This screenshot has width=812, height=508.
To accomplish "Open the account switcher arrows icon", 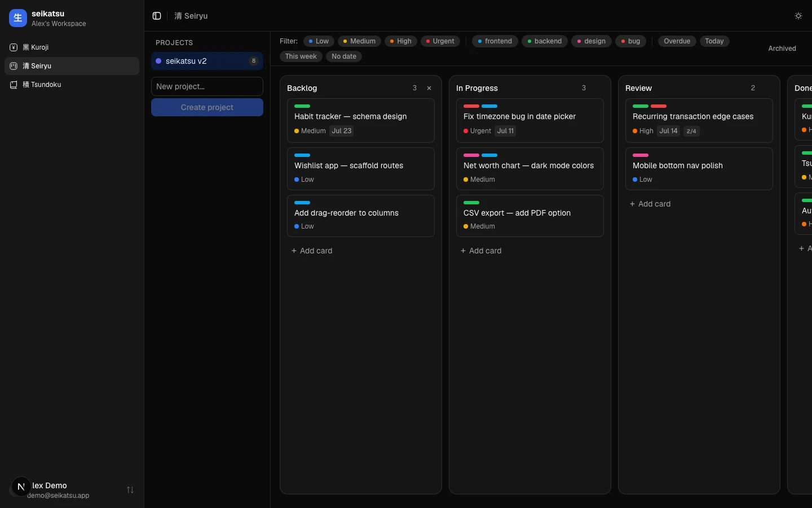I will 130,490.
